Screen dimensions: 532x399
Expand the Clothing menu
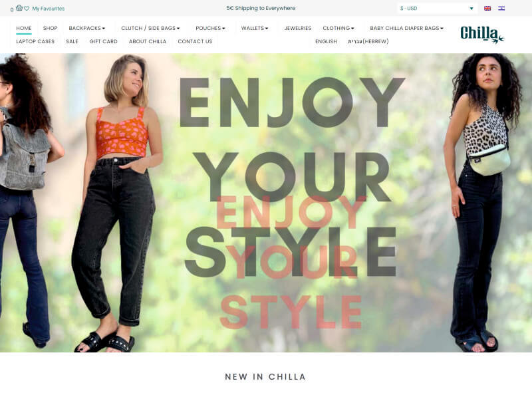(338, 28)
